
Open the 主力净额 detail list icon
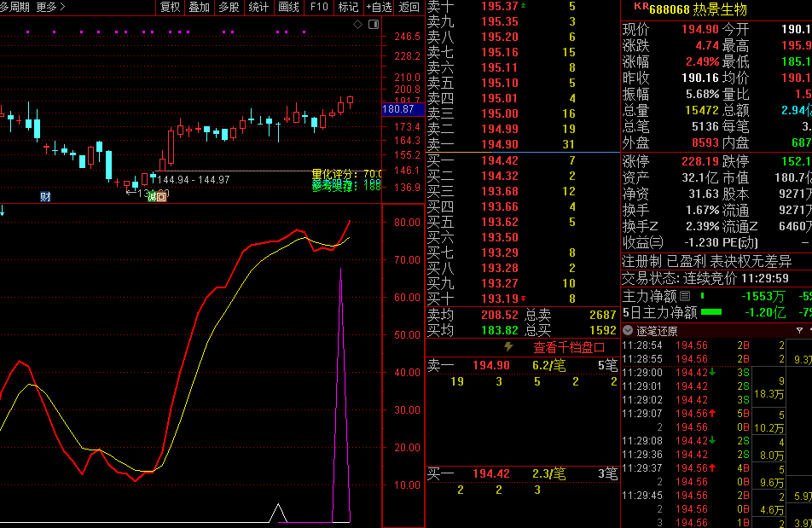coord(685,296)
